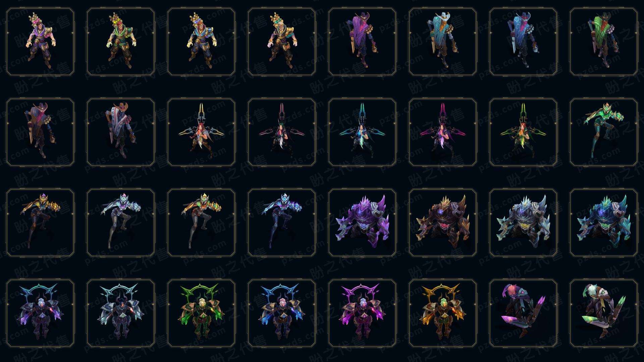Pick the white-haired crouching fighter with green blades
The width and height of the screenshot is (644, 362).
click(x=604, y=313)
